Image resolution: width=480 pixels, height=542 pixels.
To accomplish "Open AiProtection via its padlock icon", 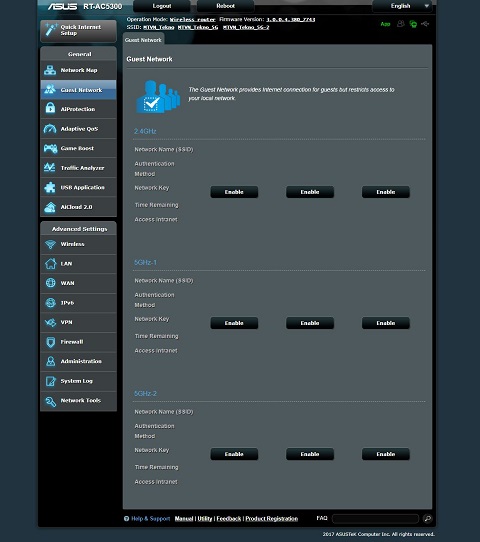I will 50,109.
